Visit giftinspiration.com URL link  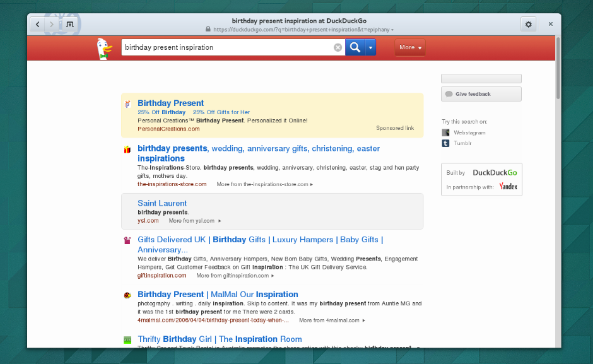click(162, 275)
